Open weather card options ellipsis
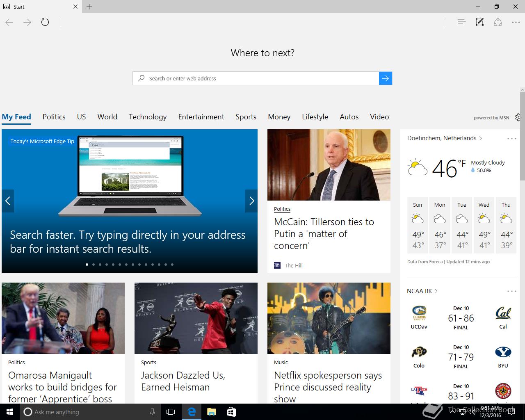The image size is (525, 420). coord(512,139)
